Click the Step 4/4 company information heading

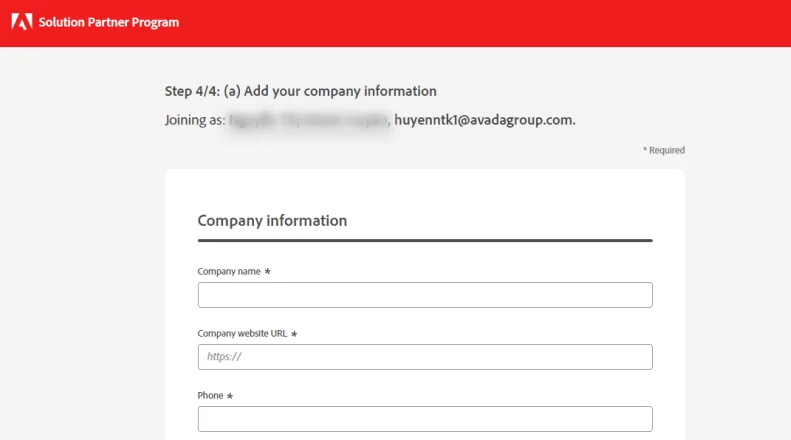(301, 91)
